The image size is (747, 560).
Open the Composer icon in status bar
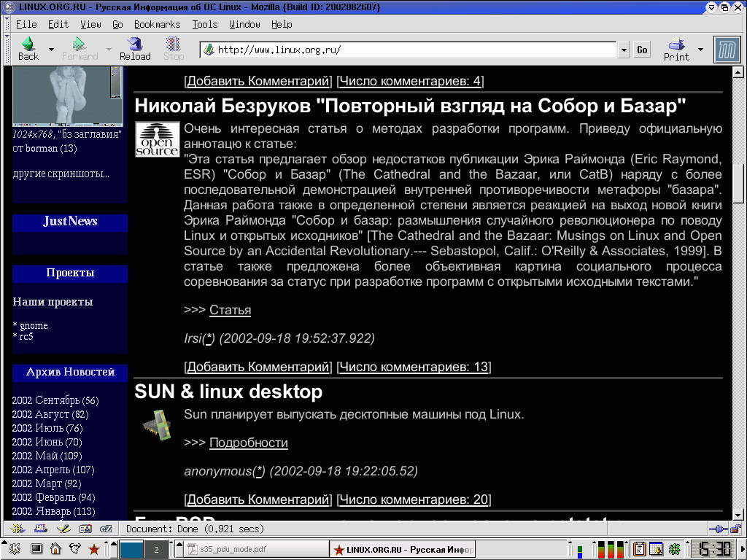(63, 529)
